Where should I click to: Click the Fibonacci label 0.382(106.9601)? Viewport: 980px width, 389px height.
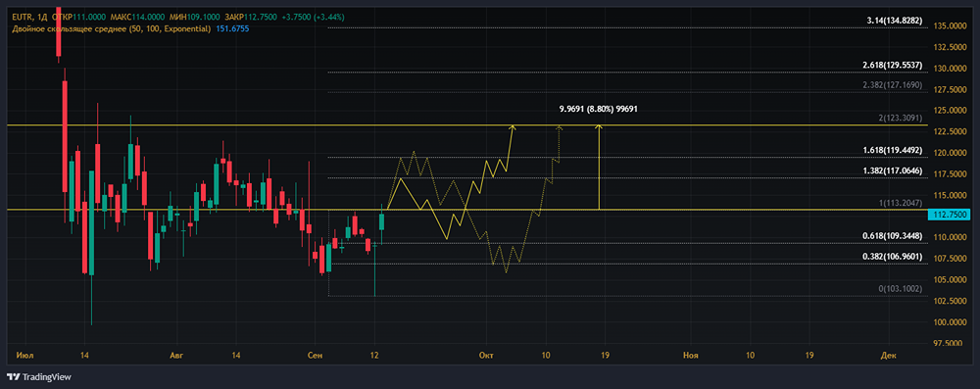[x=892, y=257]
